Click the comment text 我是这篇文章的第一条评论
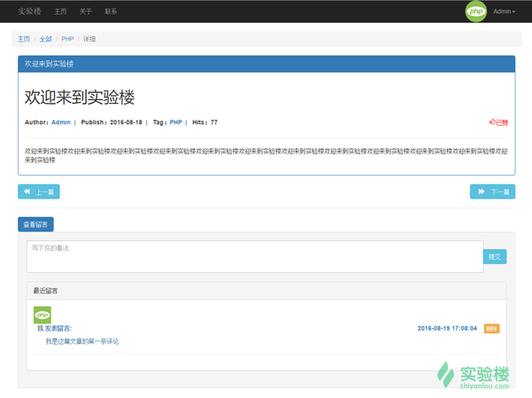Screen dimensions: 532x398 [82, 341]
